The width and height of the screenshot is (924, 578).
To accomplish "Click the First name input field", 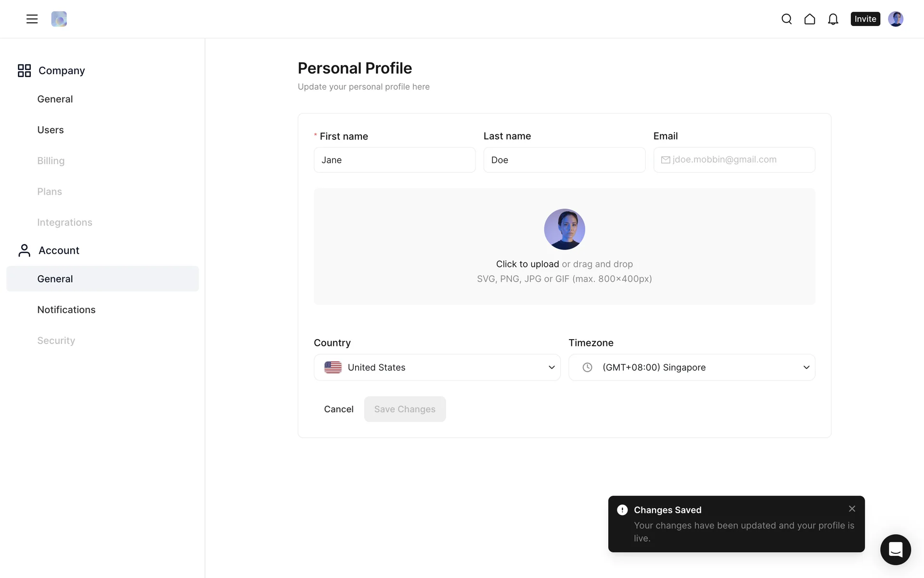I will click(x=394, y=160).
